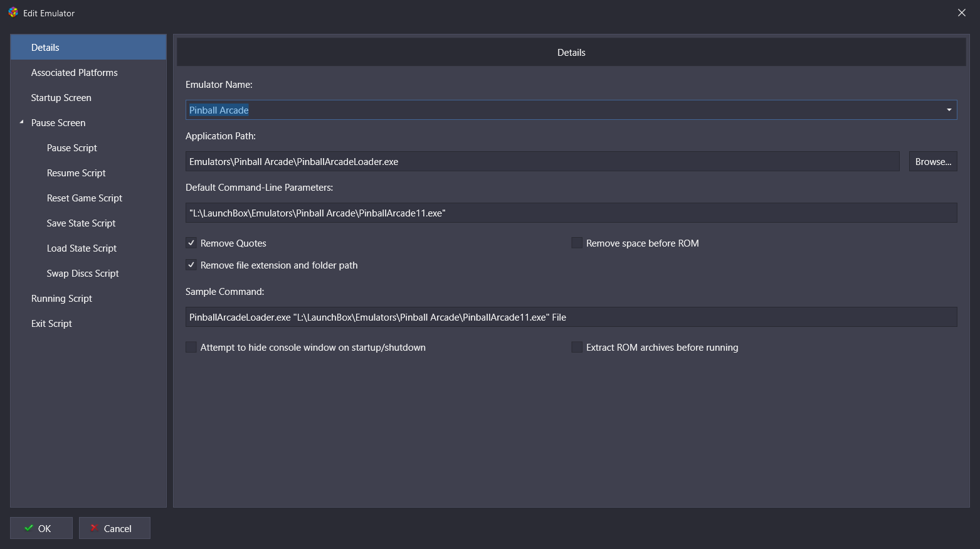Click the Sample Command field

click(x=571, y=317)
